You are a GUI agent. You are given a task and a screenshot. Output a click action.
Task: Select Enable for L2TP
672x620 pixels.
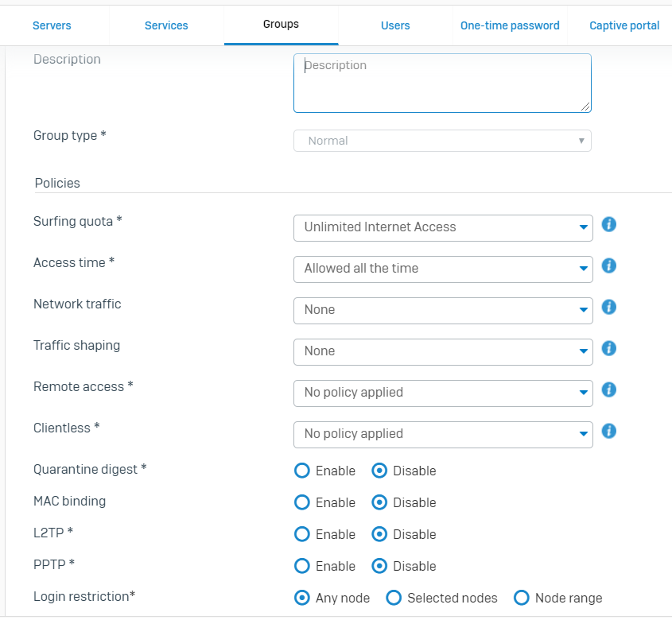click(302, 534)
